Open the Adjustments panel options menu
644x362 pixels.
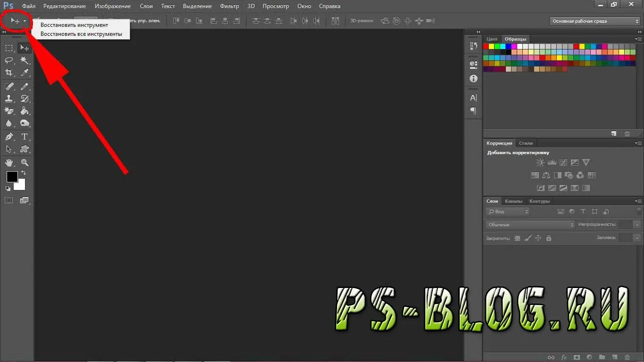coord(638,143)
